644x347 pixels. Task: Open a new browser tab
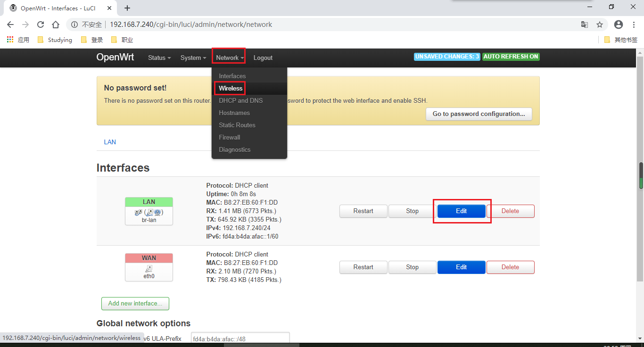pos(127,8)
